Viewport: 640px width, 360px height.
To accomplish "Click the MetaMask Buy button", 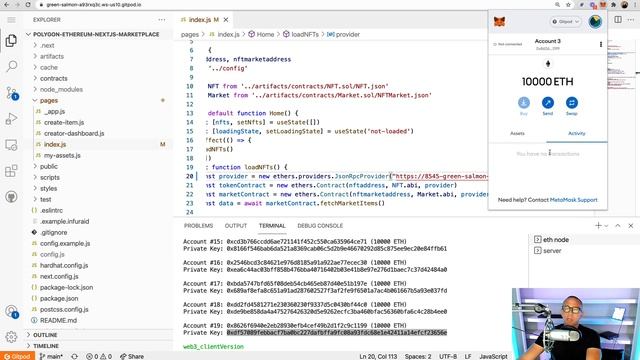I will click(524, 106).
